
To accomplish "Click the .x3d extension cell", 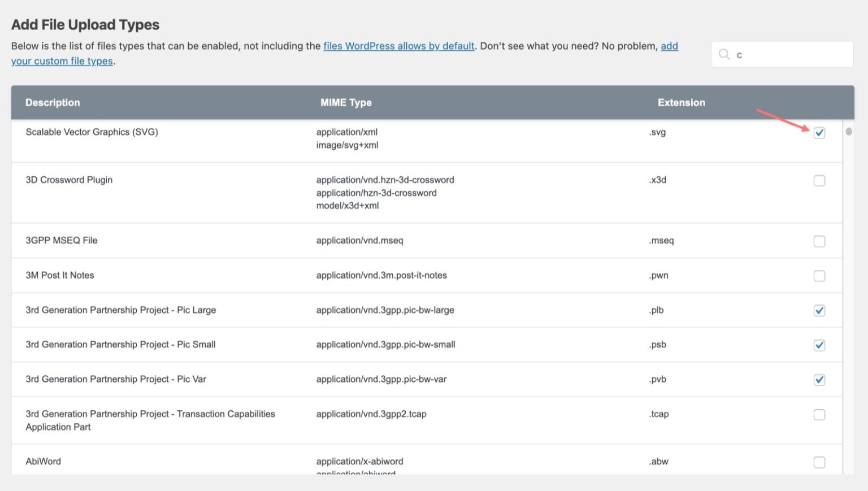I will (658, 180).
